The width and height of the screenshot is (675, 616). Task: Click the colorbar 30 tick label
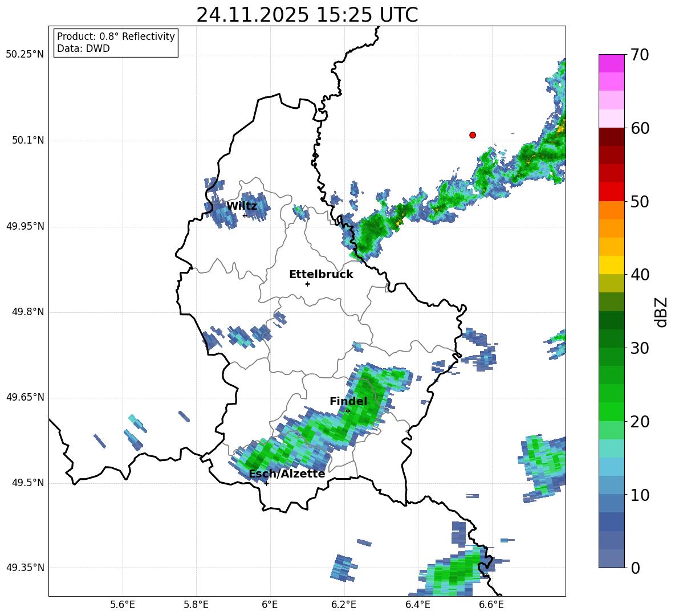click(x=640, y=348)
